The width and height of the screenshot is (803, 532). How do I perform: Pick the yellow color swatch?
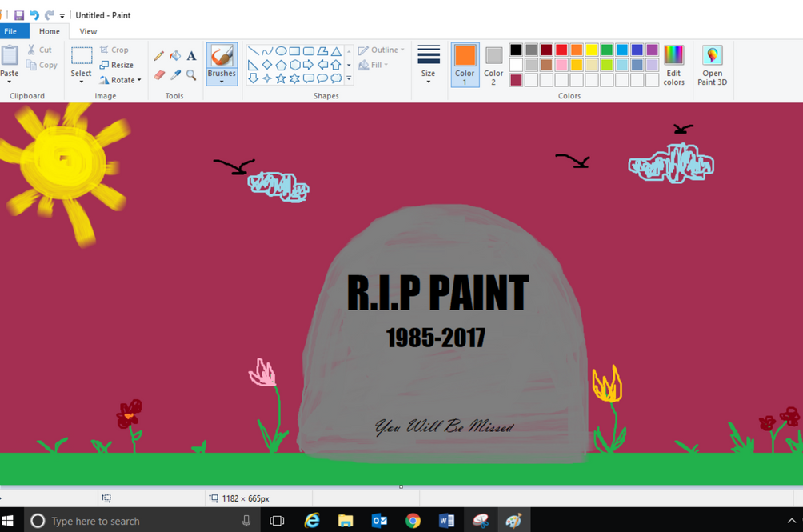point(592,50)
